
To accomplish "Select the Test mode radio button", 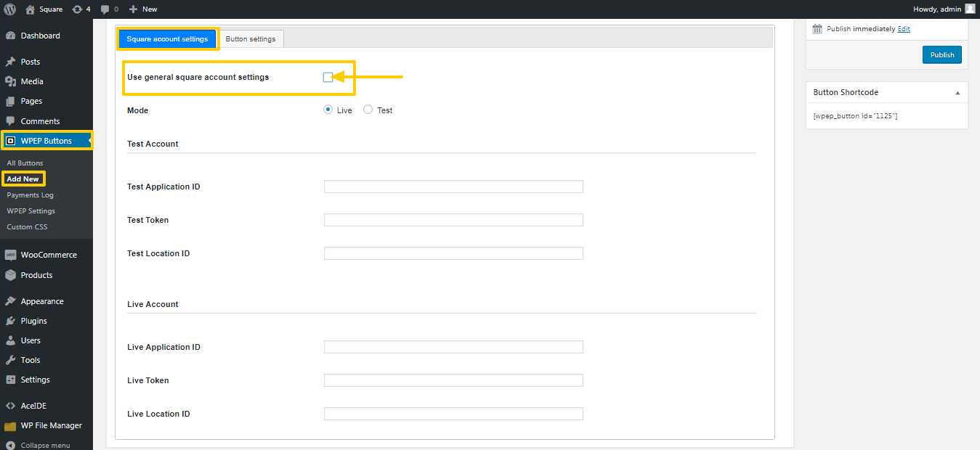I will coord(368,110).
